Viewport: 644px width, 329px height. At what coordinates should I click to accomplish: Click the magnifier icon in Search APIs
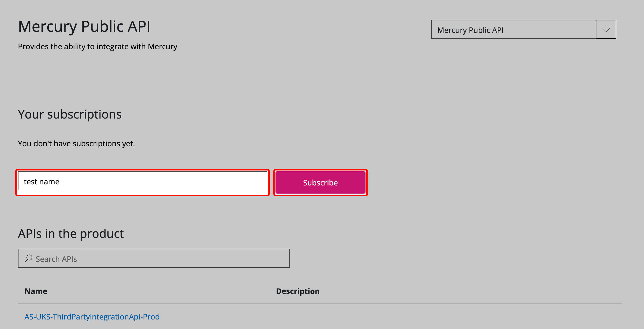pyautogui.click(x=29, y=258)
